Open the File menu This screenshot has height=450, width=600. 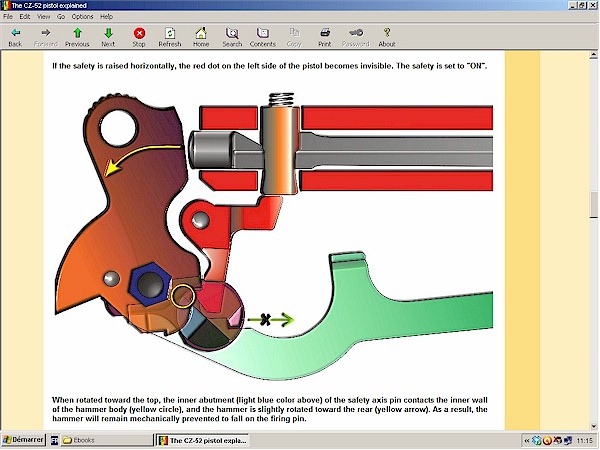click(8, 16)
